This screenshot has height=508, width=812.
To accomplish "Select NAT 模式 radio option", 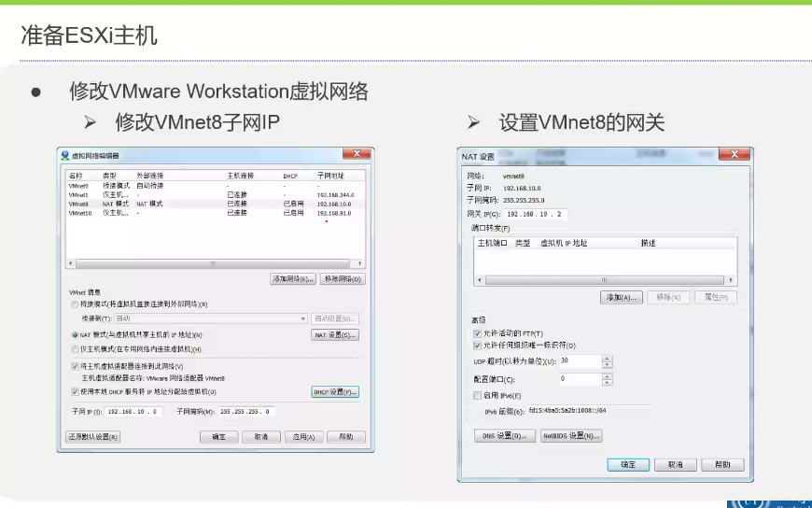I will point(76,334).
